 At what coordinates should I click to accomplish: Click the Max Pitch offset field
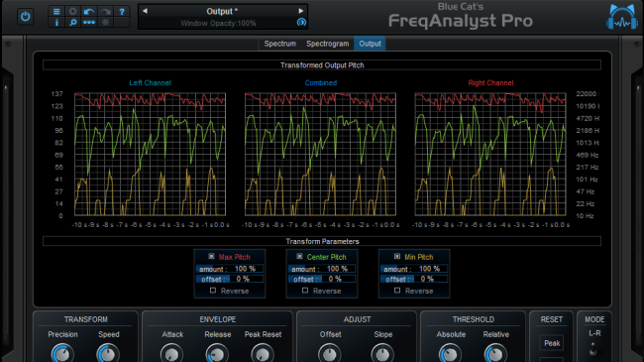230,279
